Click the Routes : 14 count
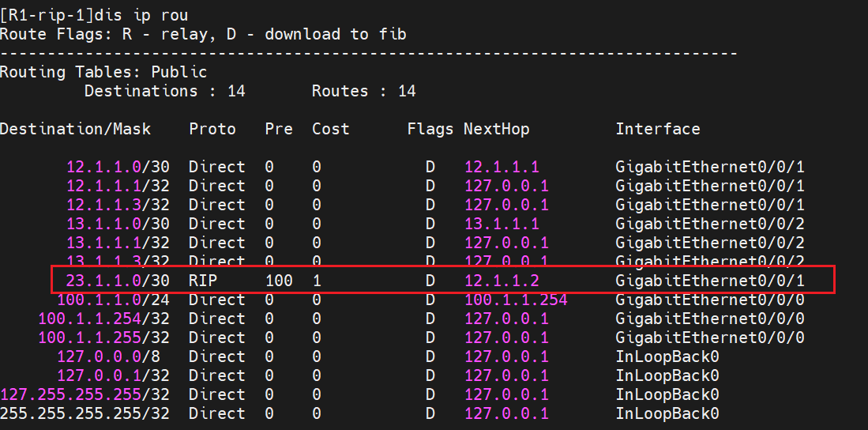868x430 pixels. pyautogui.click(x=363, y=91)
